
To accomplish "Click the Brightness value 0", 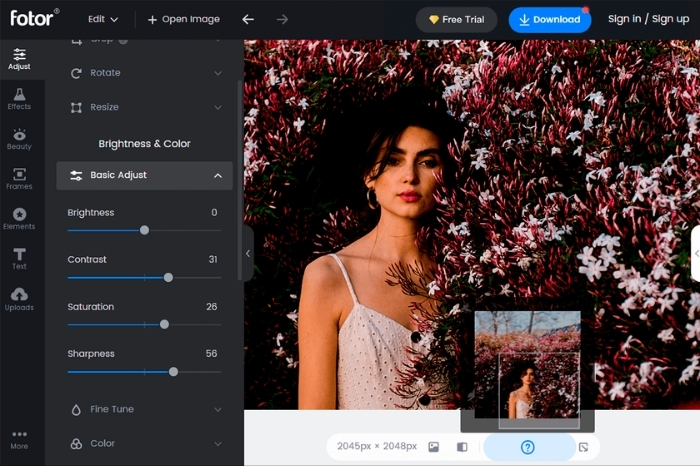I will pos(214,212).
